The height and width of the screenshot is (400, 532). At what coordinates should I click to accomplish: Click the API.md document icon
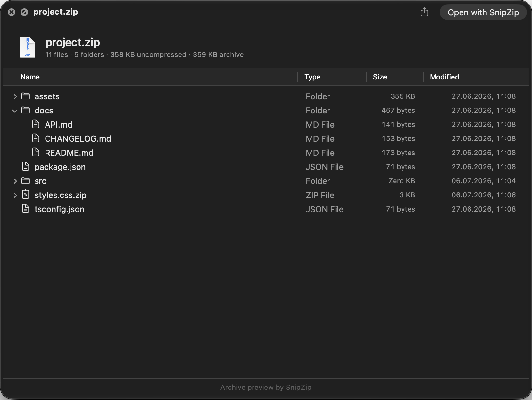coord(36,124)
